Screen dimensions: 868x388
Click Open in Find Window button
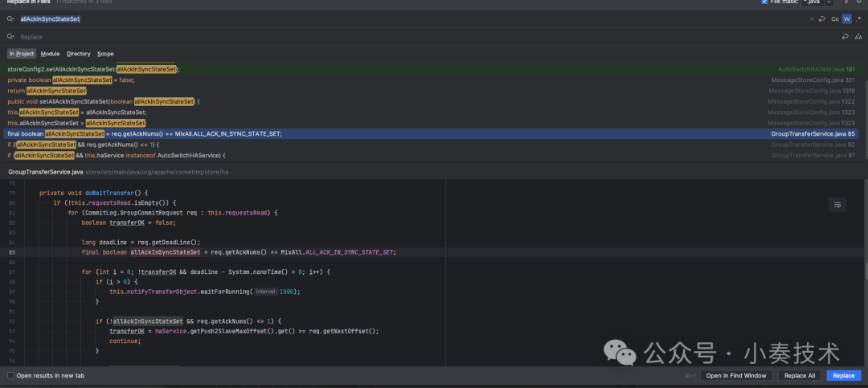point(736,376)
